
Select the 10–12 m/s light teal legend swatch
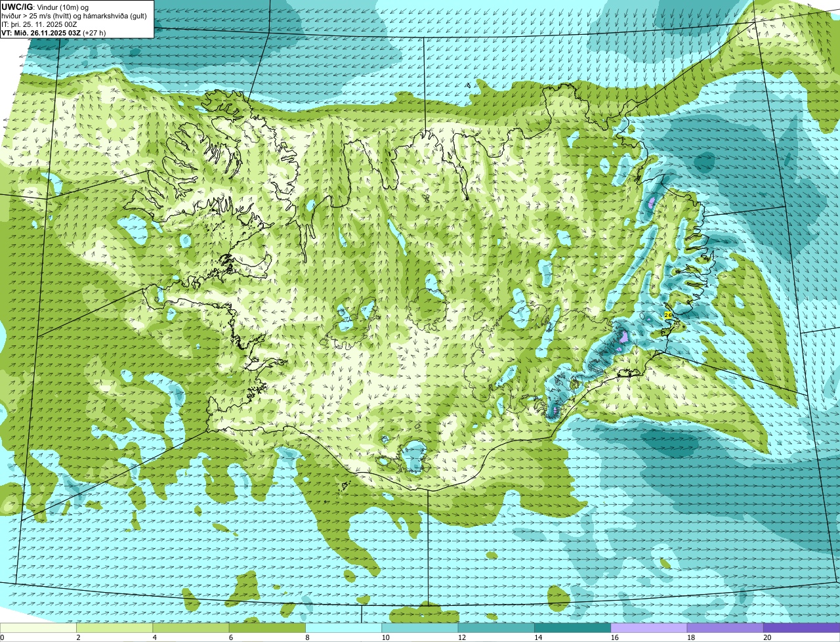[420, 628]
